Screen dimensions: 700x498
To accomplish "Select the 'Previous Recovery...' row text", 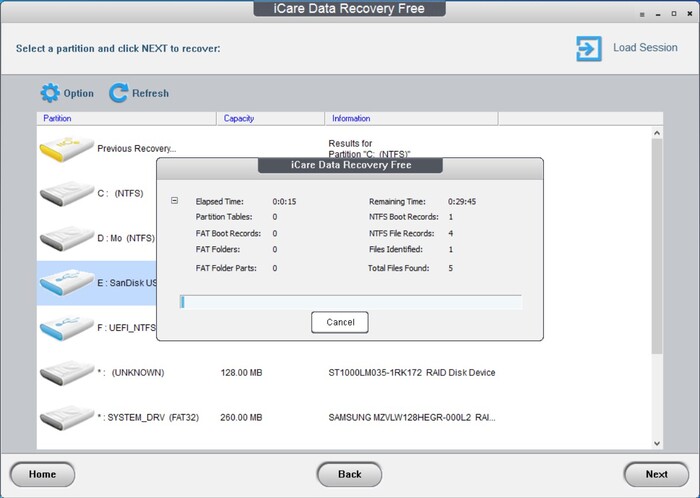I will [137, 149].
